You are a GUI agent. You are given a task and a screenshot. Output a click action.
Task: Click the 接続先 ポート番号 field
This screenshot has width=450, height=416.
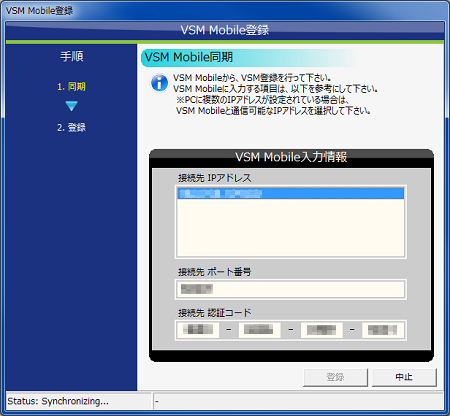tap(291, 289)
